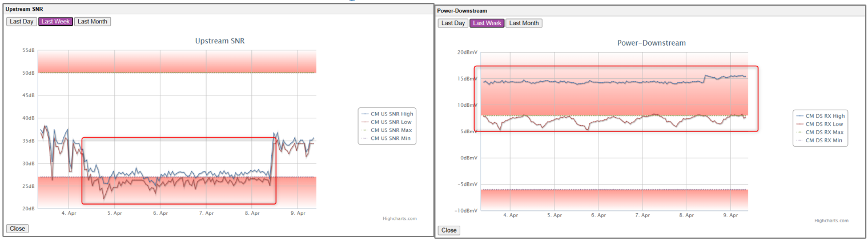This screenshot has width=868, height=240.
Task: Click the Power-Downstream chart title
Action: click(652, 43)
